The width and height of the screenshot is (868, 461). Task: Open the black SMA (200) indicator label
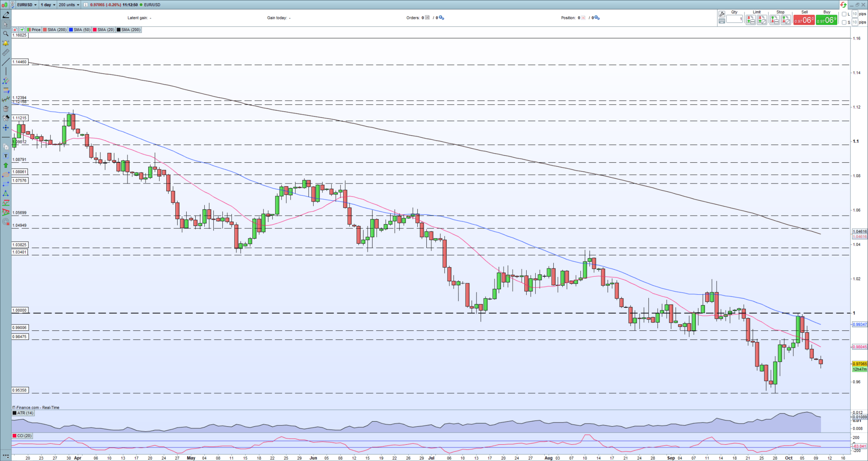tap(129, 30)
